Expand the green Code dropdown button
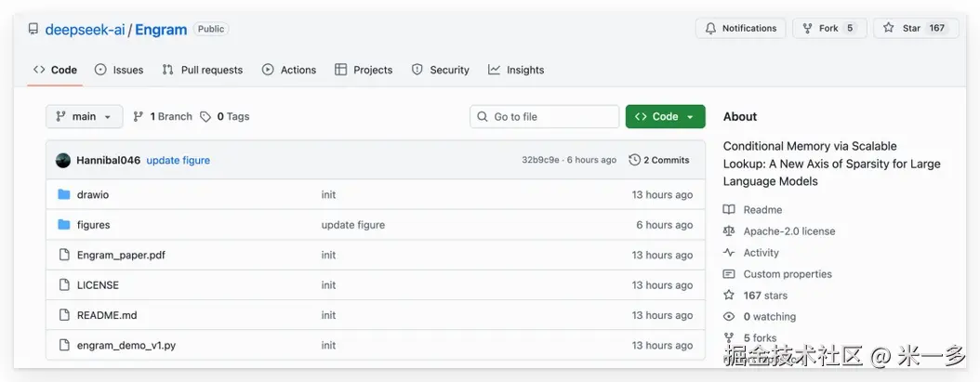 click(x=665, y=116)
